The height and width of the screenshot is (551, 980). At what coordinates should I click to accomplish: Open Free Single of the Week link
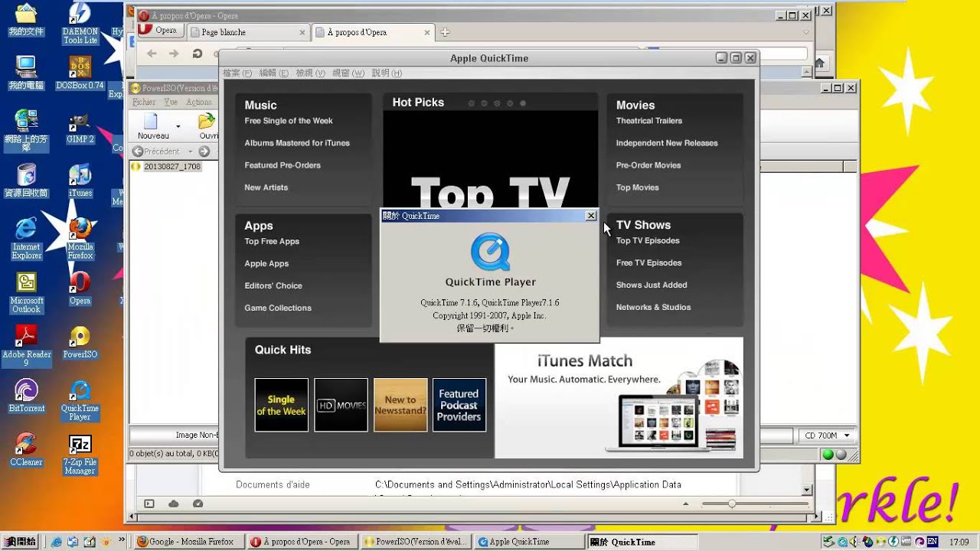[289, 121]
